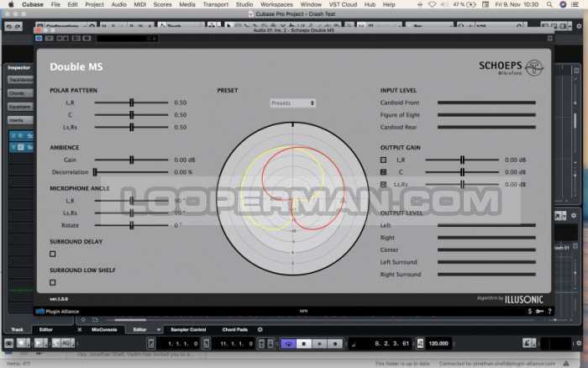588x368 pixels.
Task: Click the plugin version text ver.1.0.0
Action: [59, 299]
